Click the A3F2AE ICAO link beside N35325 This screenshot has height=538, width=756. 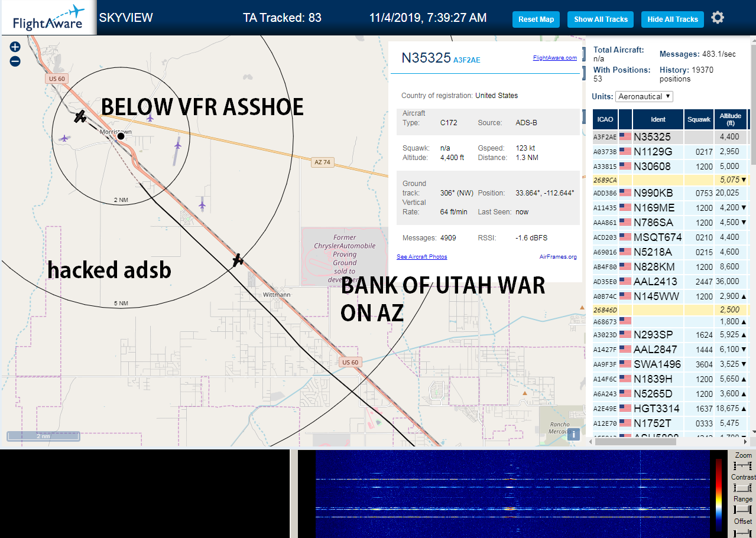coord(466,60)
